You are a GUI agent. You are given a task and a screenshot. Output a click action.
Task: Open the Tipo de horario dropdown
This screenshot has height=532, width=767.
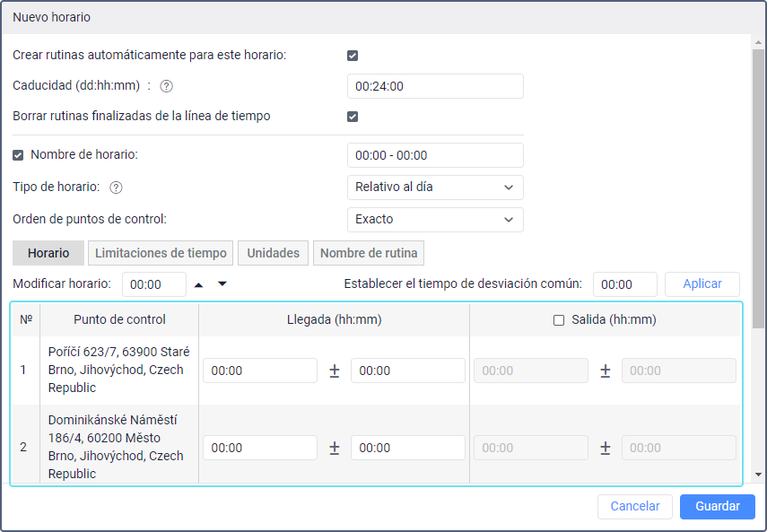435,188
